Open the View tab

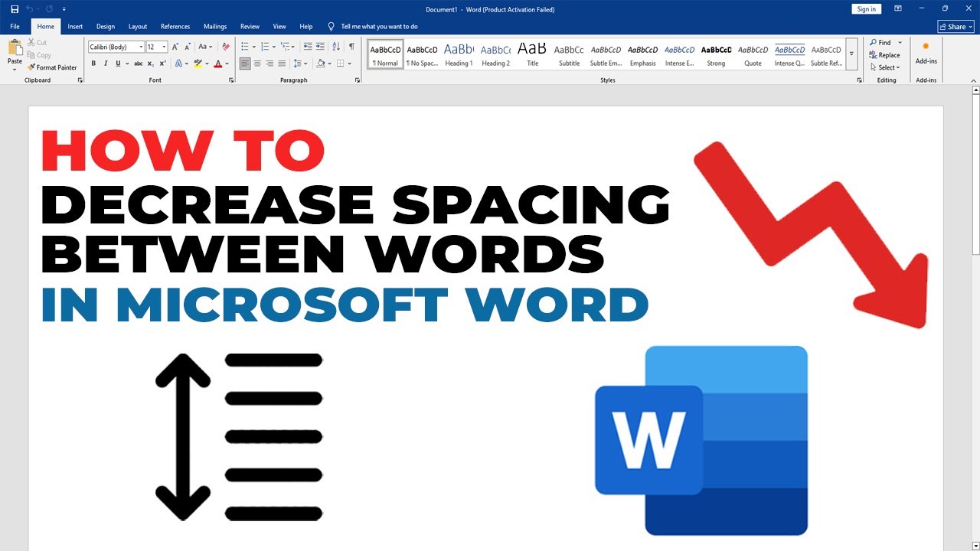click(x=279, y=26)
